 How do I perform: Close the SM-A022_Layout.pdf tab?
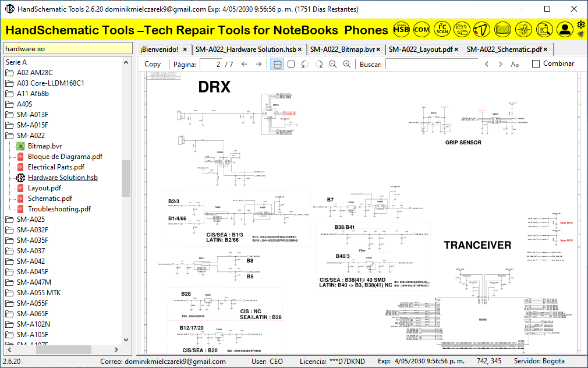[x=456, y=49]
